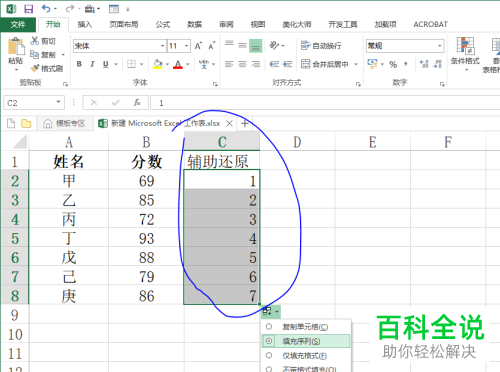Viewport: 500px width, 372px height.
Task: Open the merge and center dropdown arrow
Action: point(356,64)
